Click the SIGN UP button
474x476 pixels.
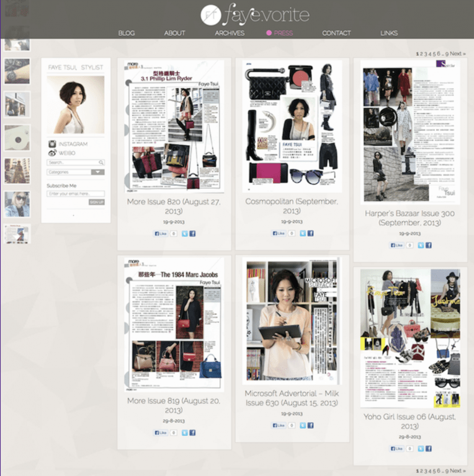pos(97,202)
